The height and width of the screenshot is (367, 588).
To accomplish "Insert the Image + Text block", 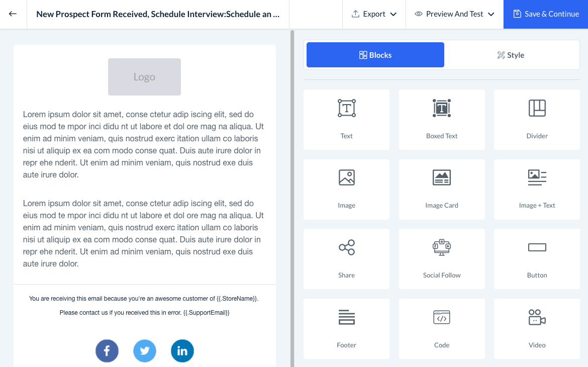I will [537, 189].
